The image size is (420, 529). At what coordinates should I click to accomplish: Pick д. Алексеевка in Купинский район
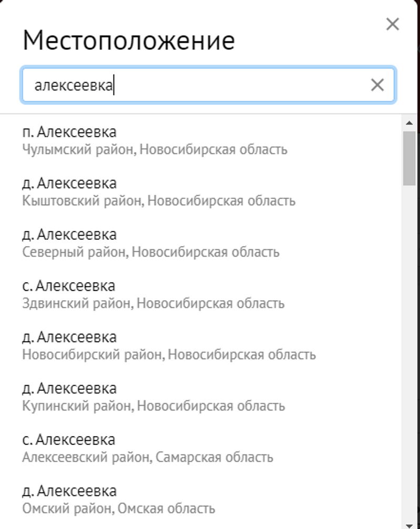click(x=69, y=388)
